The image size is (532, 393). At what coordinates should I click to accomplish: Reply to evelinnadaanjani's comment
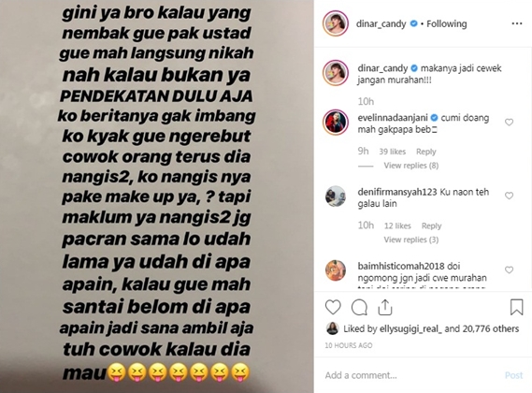(425, 152)
